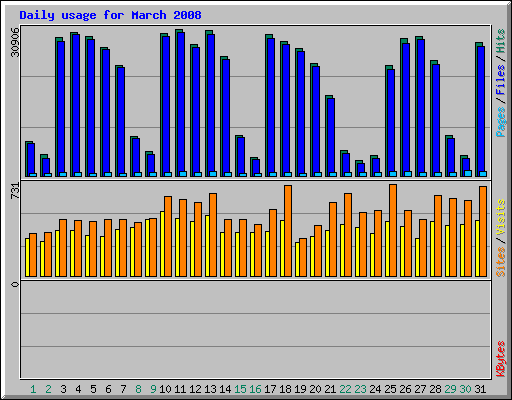
Task: Click day 1 on the x-axis
Action: [x=33, y=389]
